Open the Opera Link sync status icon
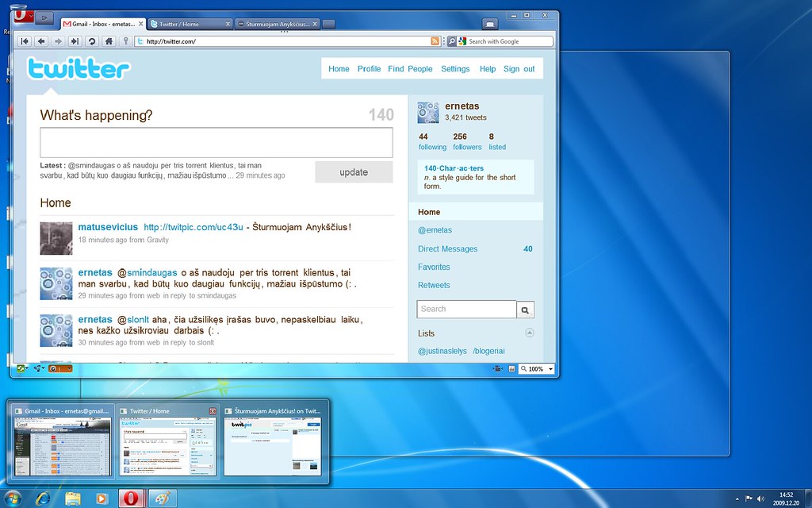This screenshot has width=812, height=508. pyautogui.click(x=22, y=368)
